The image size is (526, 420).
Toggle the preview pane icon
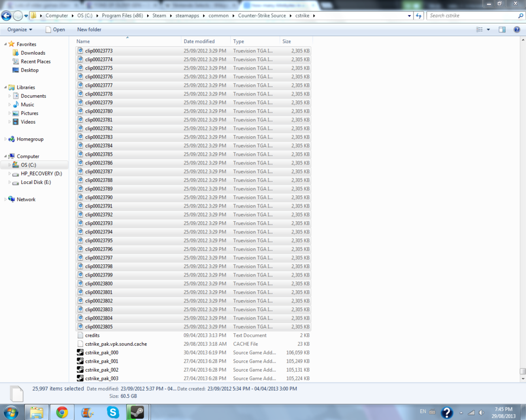point(502,29)
